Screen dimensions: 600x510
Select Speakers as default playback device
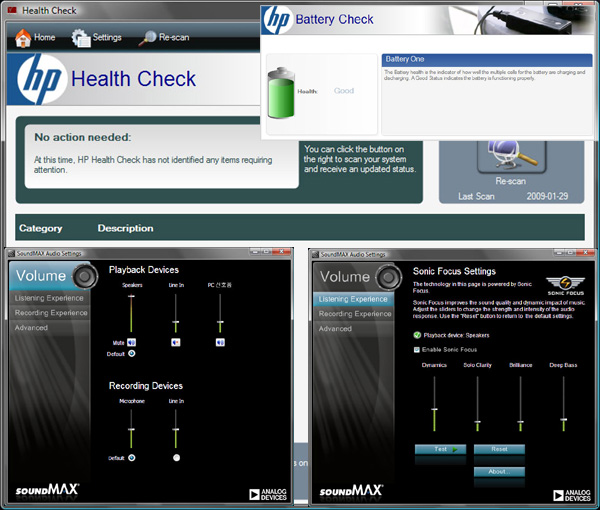(x=132, y=354)
